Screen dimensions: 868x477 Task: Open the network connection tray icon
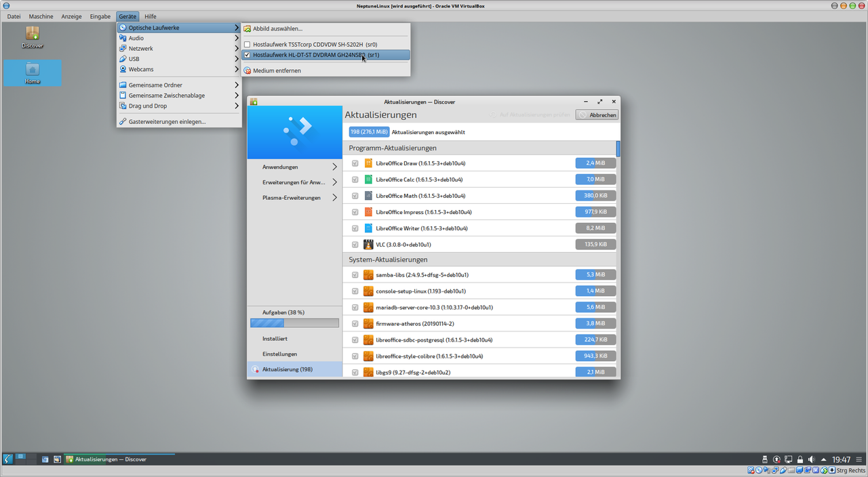[x=788, y=459]
